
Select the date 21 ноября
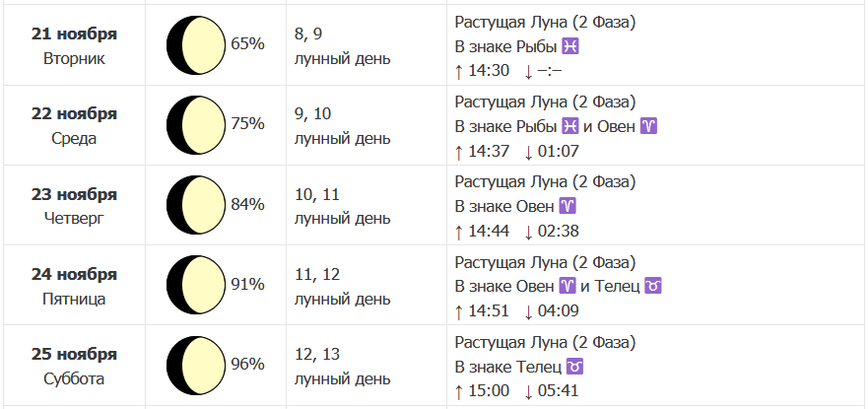coord(74,34)
